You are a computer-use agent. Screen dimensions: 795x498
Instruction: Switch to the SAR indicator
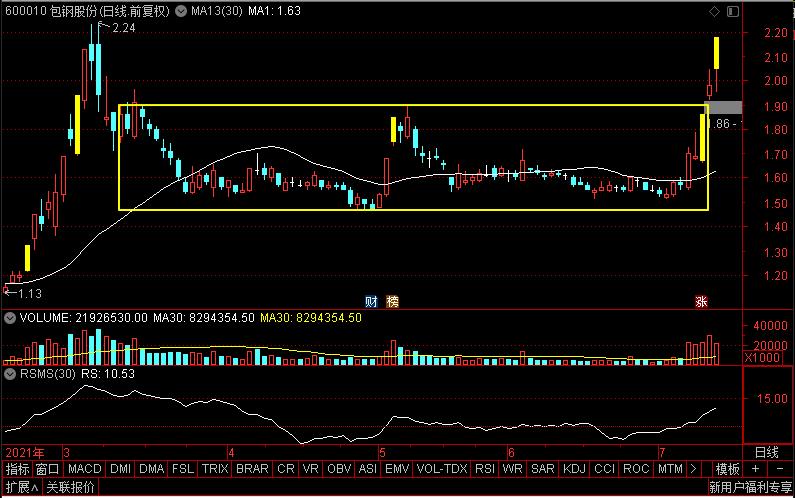pyautogui.click(x=543, y=469)
